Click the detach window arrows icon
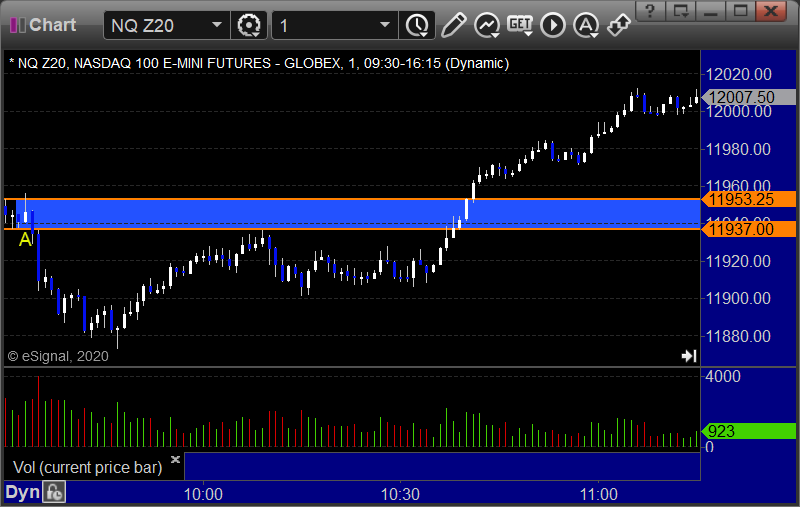 click(619, 25)
